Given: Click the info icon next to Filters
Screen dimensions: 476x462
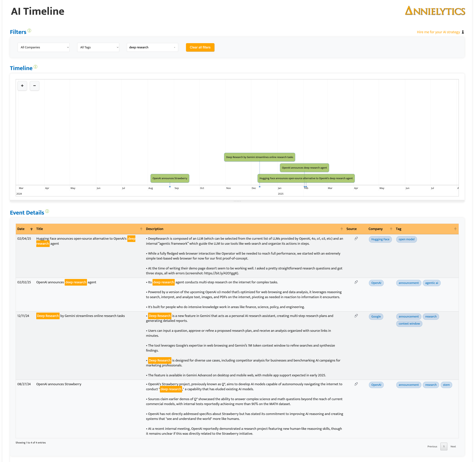Looking at the screenshot, I should click(29, 31).
